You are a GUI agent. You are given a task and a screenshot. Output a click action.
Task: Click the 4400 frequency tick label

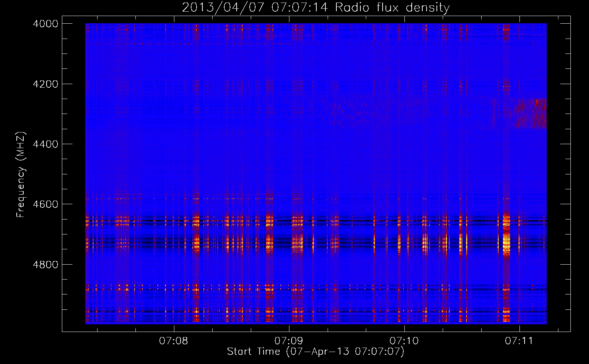click(x=46, y=144)
